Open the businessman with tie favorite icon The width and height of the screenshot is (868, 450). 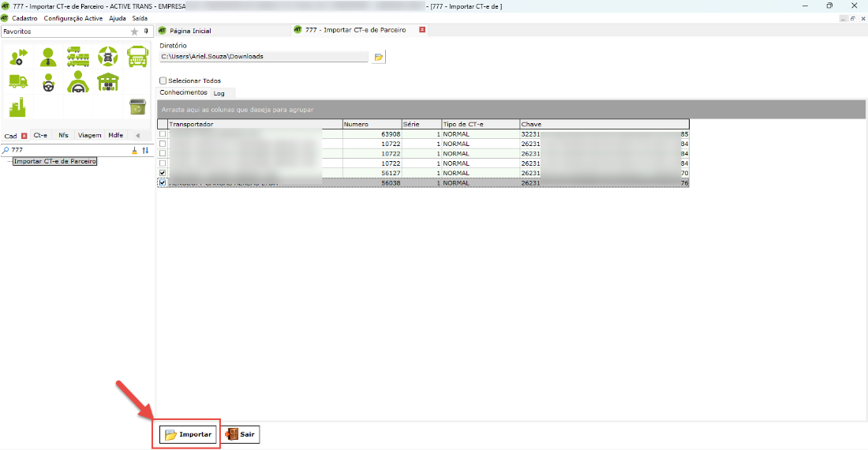[x=48, y=57]
